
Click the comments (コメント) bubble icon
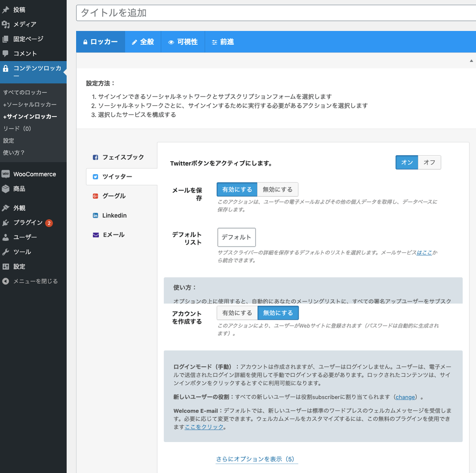click(6, 54)
